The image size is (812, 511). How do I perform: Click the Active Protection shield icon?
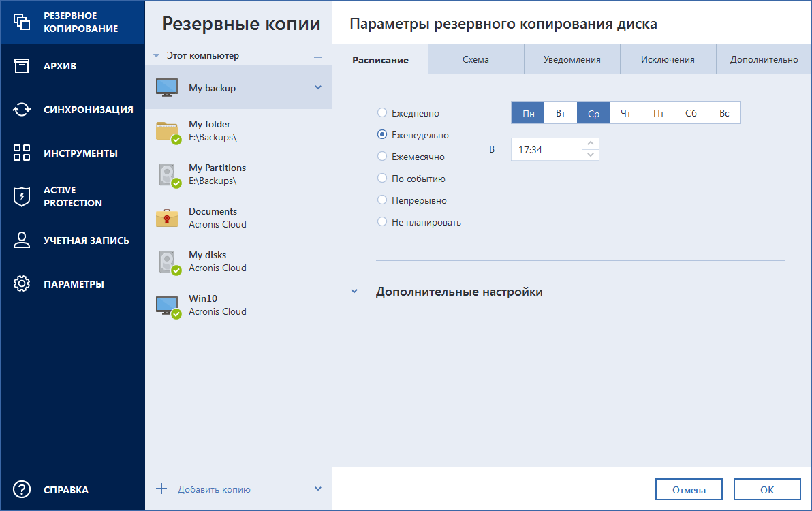pyautogui.click(x=22, y=196)
